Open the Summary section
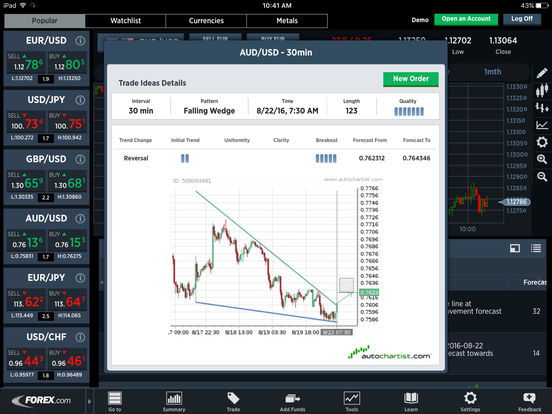 coord(174,402)
